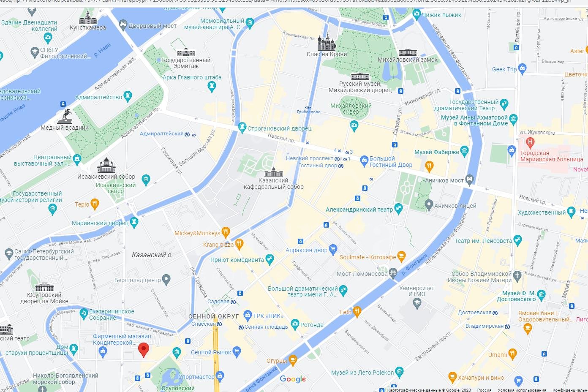Open the Медный всадник monument icon
588x392 pixels.
(x=66, y=116)
